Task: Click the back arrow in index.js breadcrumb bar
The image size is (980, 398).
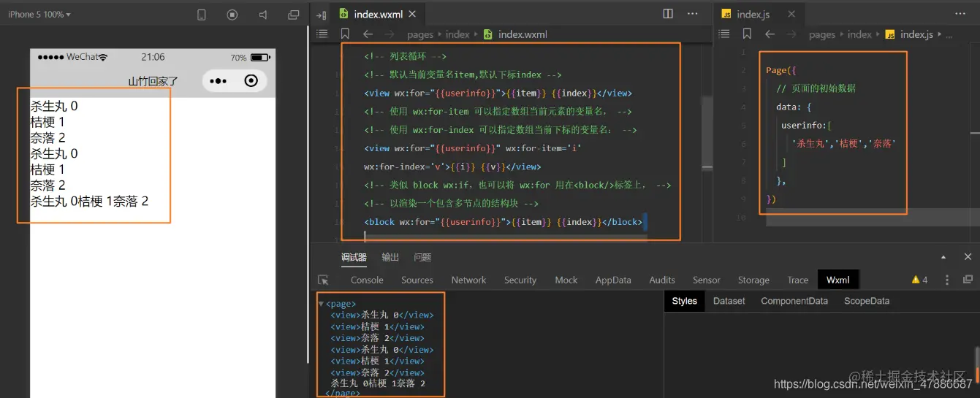Action: [x=770, y=34]
